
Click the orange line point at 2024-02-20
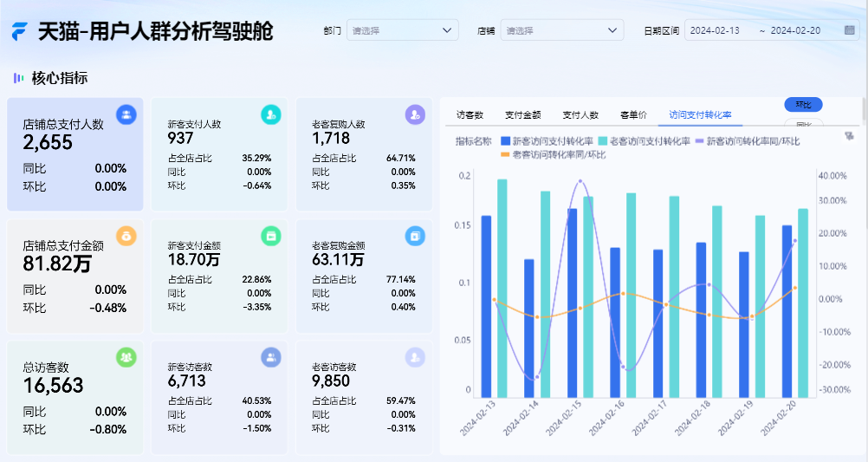click(795, 288)
